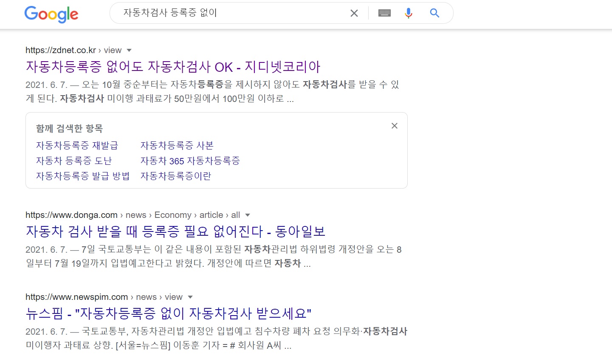Search related term 자동차등록증 재발급
The width and height of the screenshot is (612, 364).
click(x=77, y=145)
